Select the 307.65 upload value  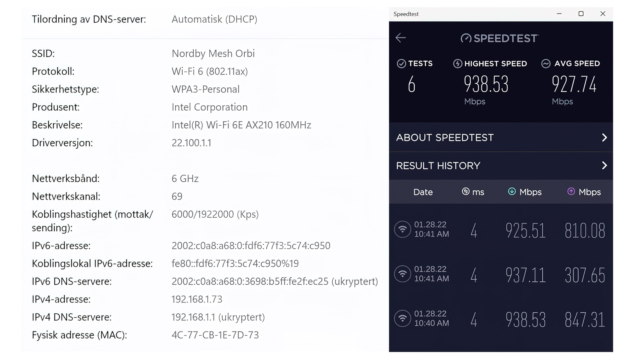pos(585,275)
